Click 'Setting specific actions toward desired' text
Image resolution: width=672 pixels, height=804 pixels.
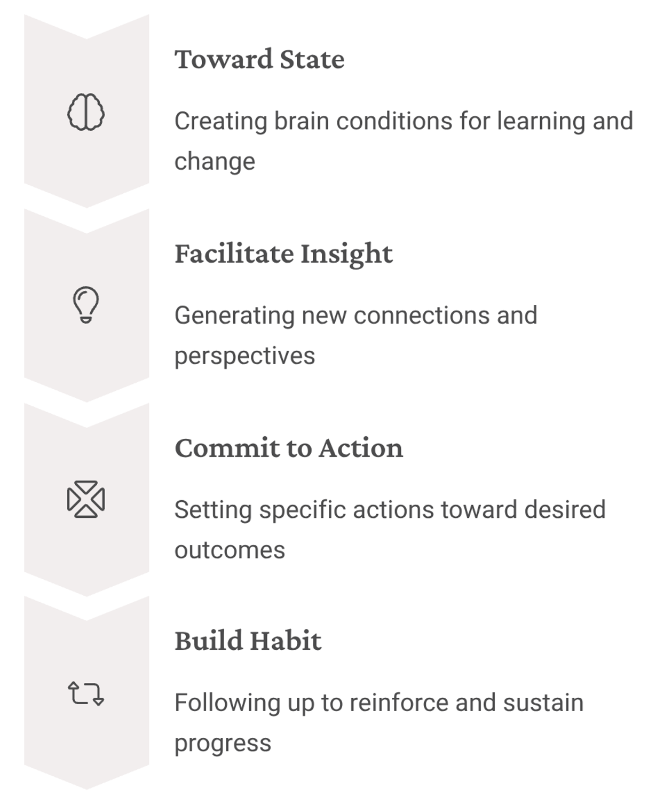click(x=390, y=509)
